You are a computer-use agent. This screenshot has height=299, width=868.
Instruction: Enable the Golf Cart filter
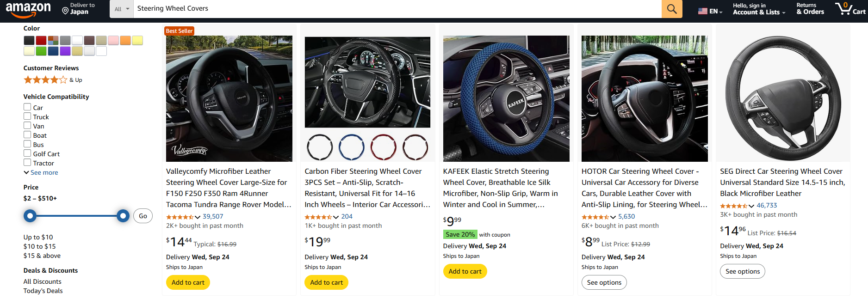[x=27, y=153]
